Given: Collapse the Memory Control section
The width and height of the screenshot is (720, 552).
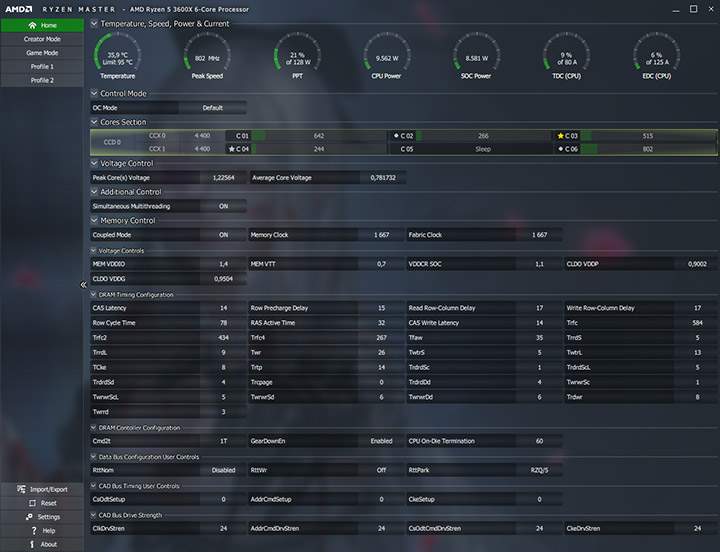Looking at the screenshot, I should [94, 220].
